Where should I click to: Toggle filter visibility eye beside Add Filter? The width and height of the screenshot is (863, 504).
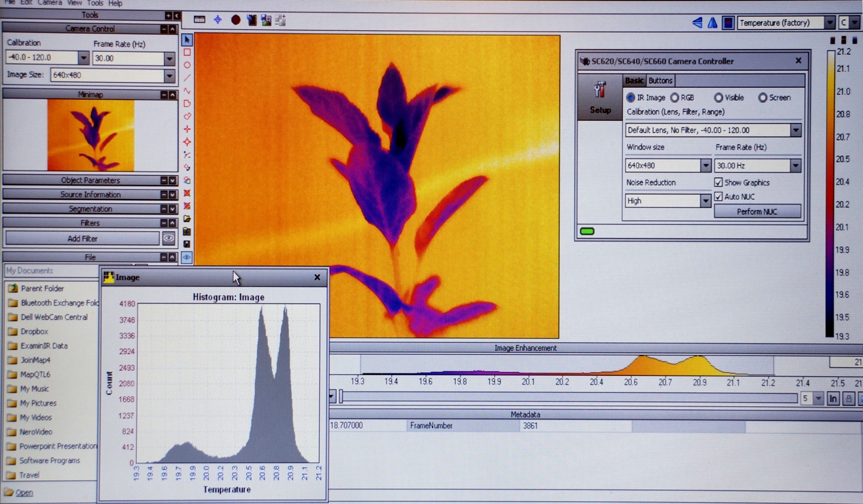[x=168, y=238]
